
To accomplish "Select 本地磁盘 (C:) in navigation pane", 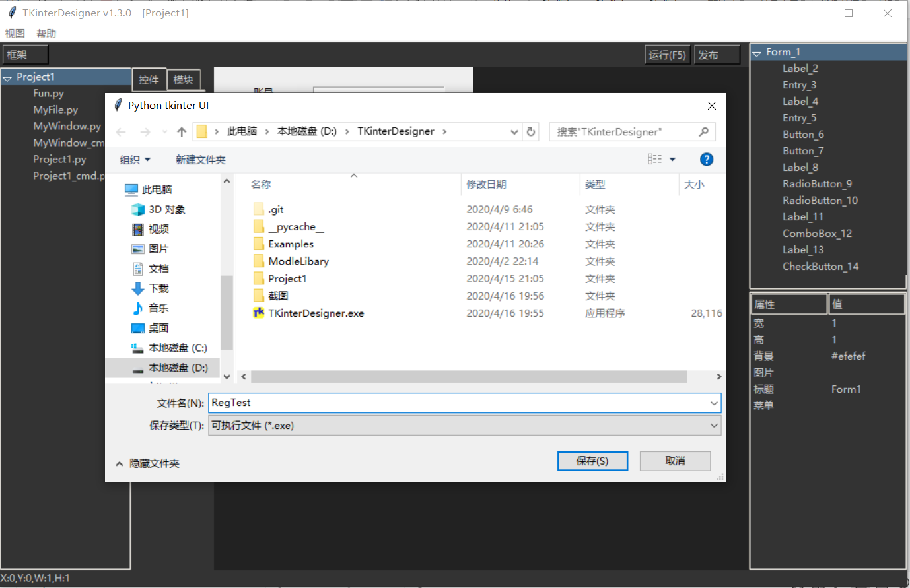I will pyautogui.click(x=169, y=348).
